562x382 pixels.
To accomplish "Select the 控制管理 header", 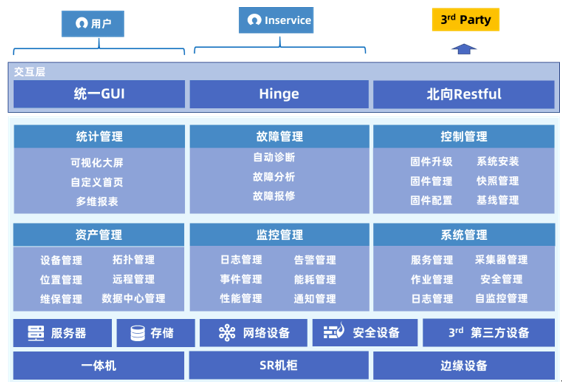I will click(x=464, y=136).
